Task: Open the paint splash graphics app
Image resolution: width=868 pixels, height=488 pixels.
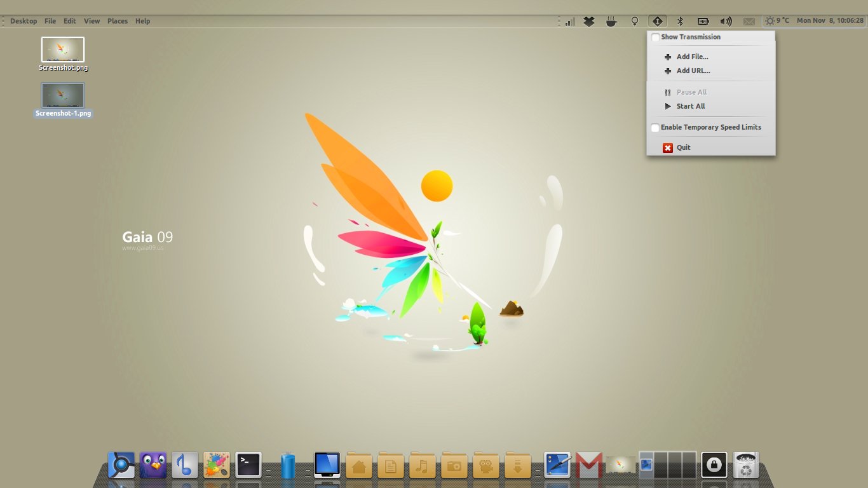Action: 217,465
